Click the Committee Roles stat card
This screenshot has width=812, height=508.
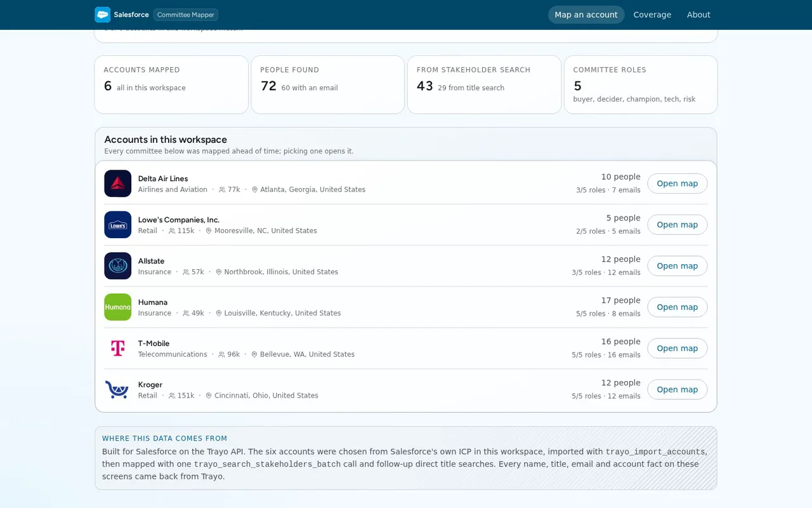641,84
